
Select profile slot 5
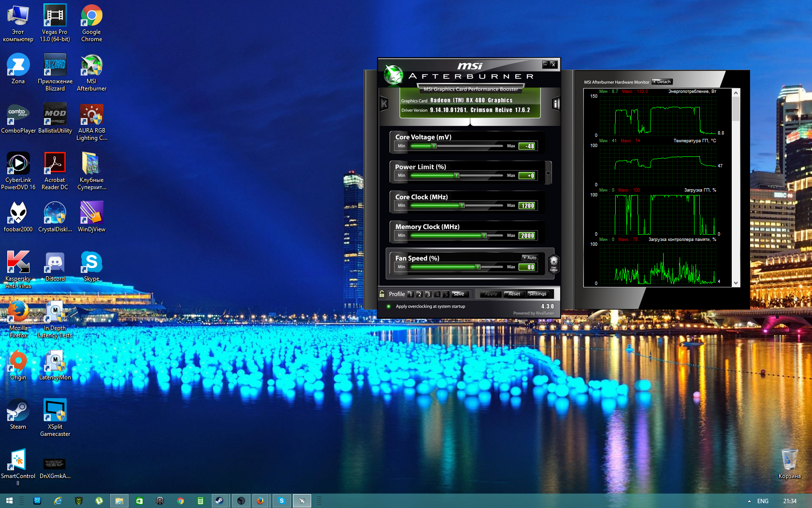(446, 294)
